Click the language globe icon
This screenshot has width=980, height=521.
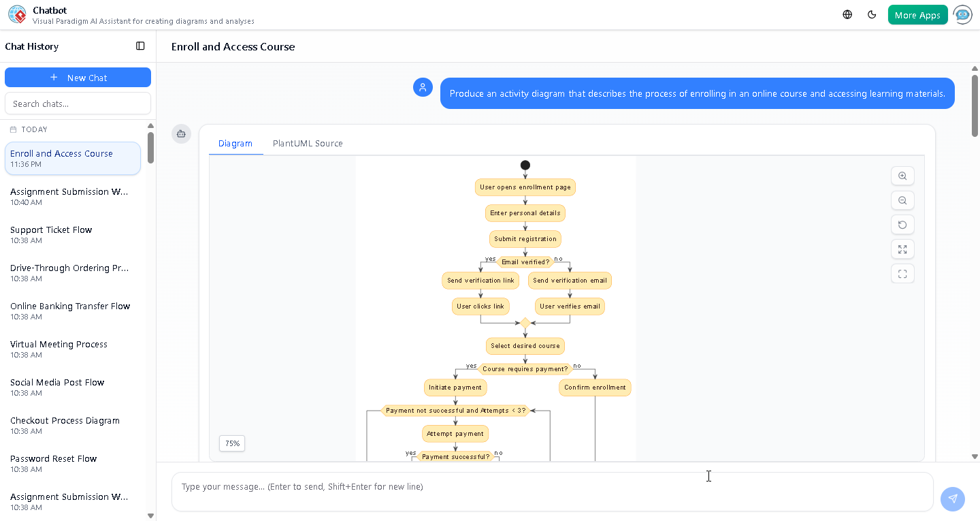[x=847, y=14]
